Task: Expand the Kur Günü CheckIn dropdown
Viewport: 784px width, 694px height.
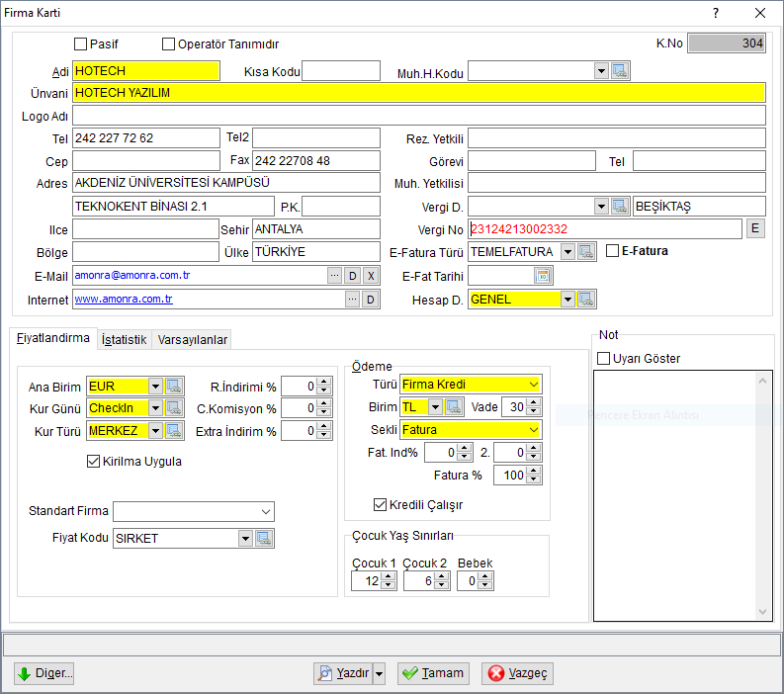Action: pyautogui.click(x=155, y=408)
